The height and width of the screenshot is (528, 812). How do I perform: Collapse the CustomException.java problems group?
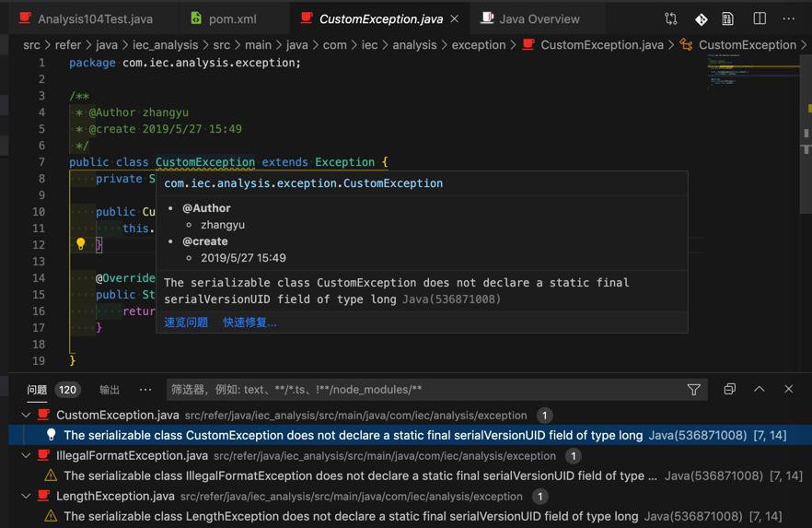click(x=26, y=416)
